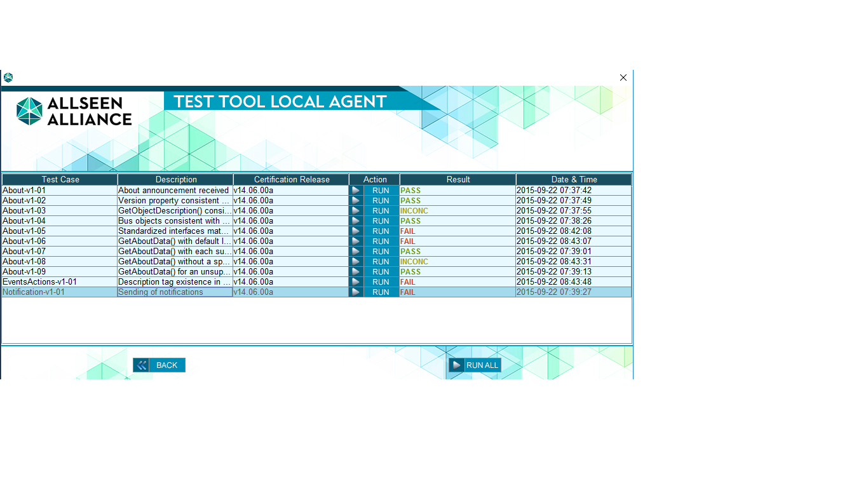868x488 pixels.
Task: Click play icon for About-v1-08
Action: 356,261
